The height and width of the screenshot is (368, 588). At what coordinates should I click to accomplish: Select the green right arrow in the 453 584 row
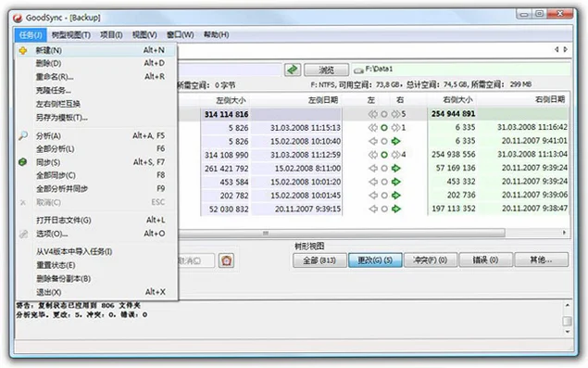pos(396,182)
